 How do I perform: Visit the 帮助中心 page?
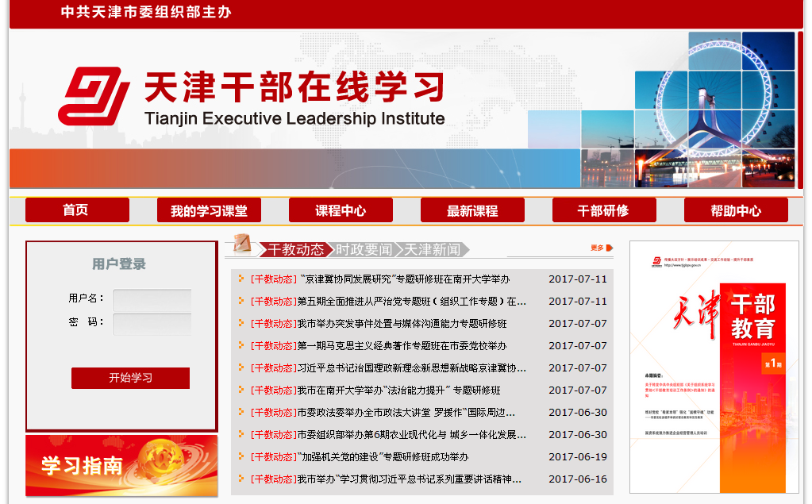[736, 210]
